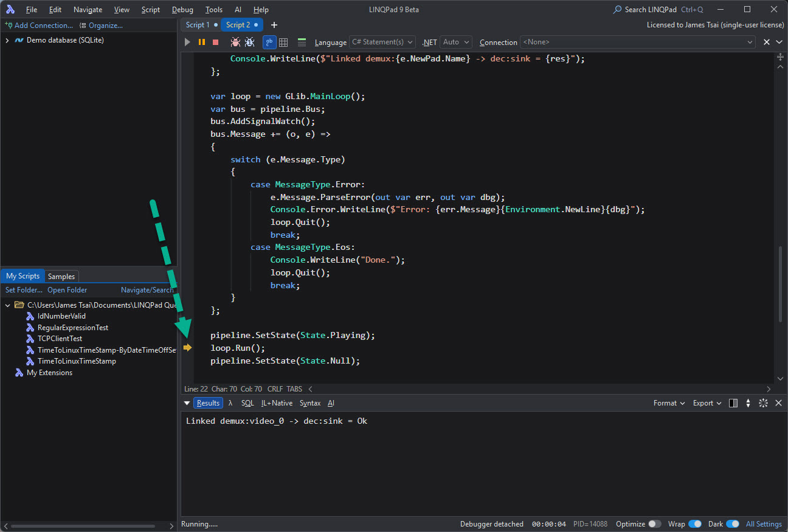Select the SQL output tab

pyautogui.click(x=247, y=403)
